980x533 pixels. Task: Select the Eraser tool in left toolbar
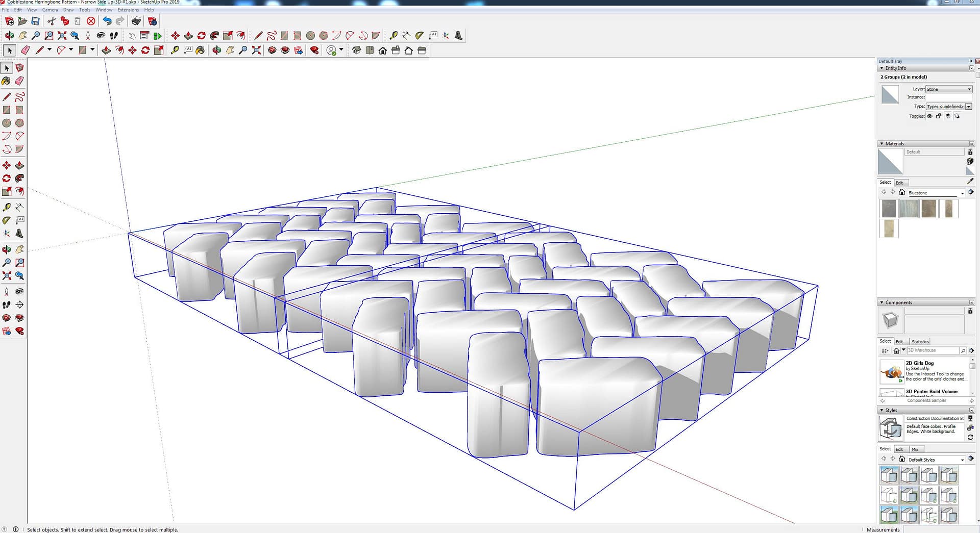click(19, 81)
